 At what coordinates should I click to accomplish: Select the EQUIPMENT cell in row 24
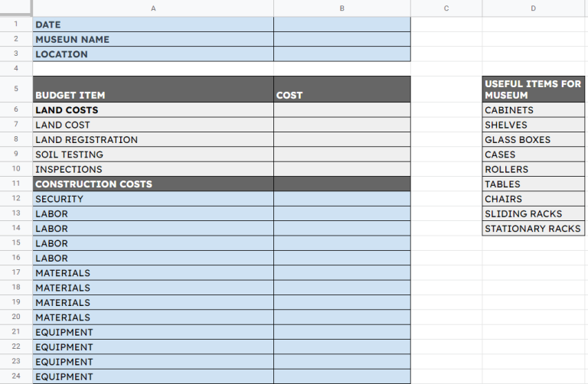153,376
